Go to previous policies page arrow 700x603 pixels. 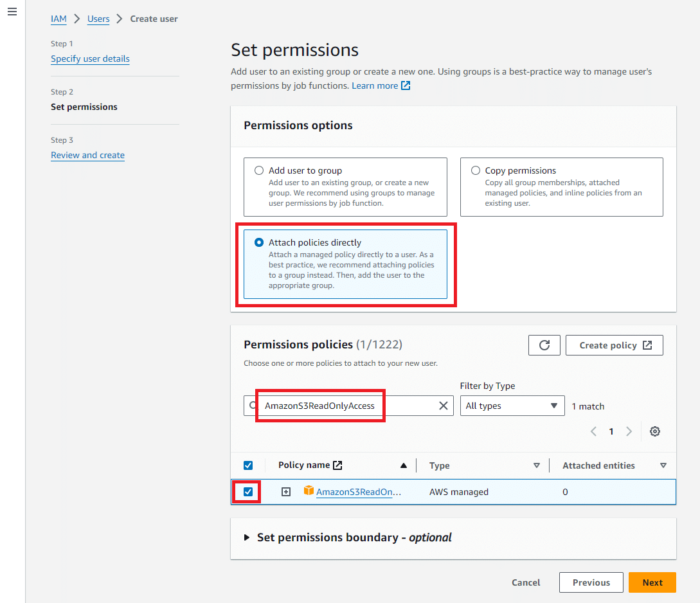593,431
